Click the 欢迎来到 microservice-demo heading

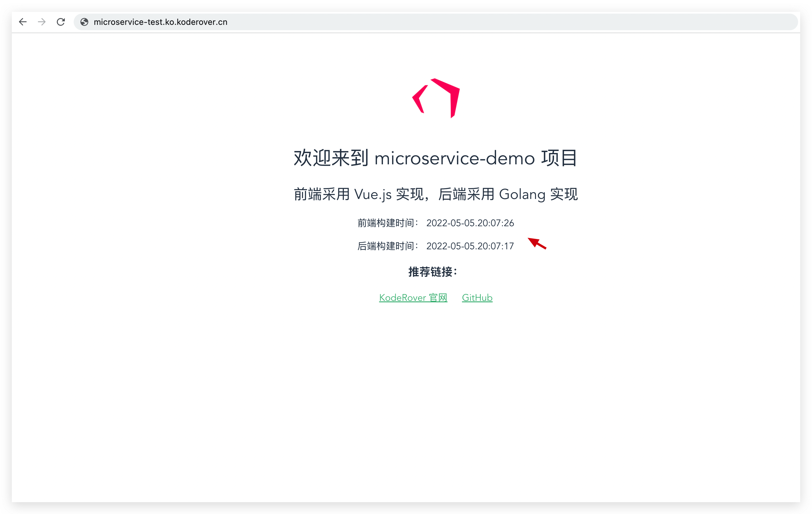coord(435,158)
